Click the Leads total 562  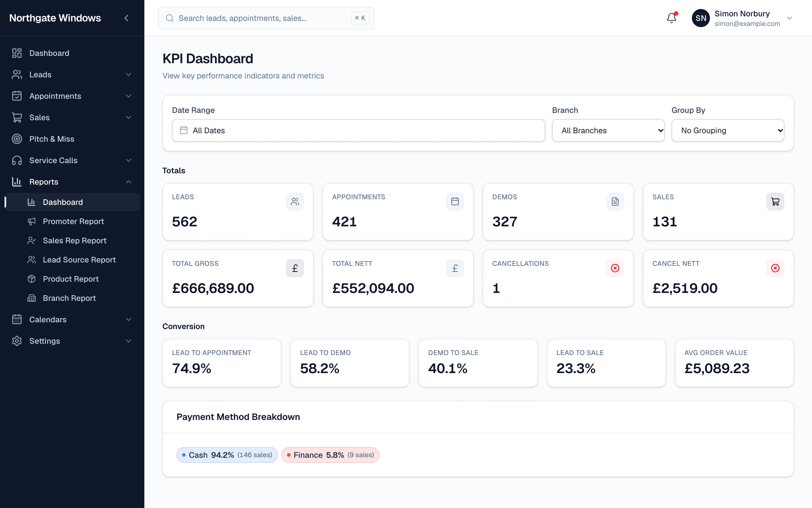tap(185, 222)
